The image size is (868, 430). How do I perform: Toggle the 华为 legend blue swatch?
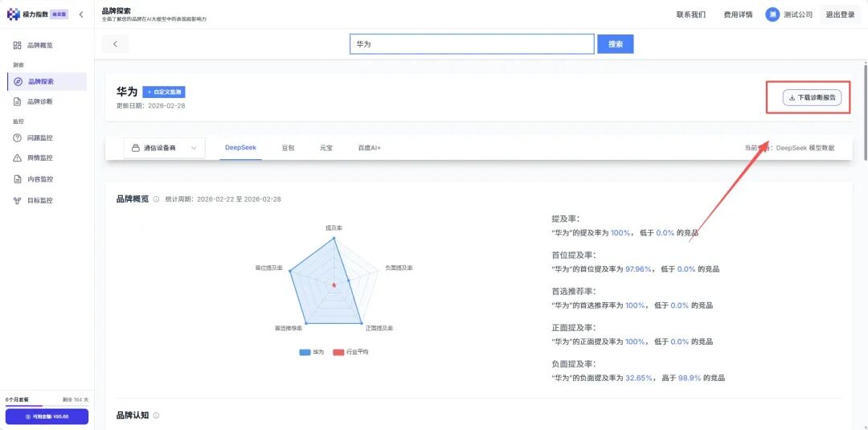(305, 352)
